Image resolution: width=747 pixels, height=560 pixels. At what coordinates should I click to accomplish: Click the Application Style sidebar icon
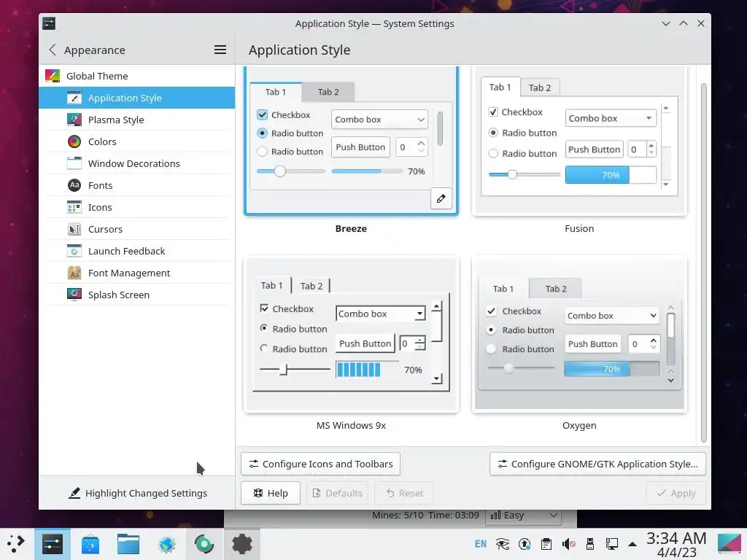click(x=74, y=98)
